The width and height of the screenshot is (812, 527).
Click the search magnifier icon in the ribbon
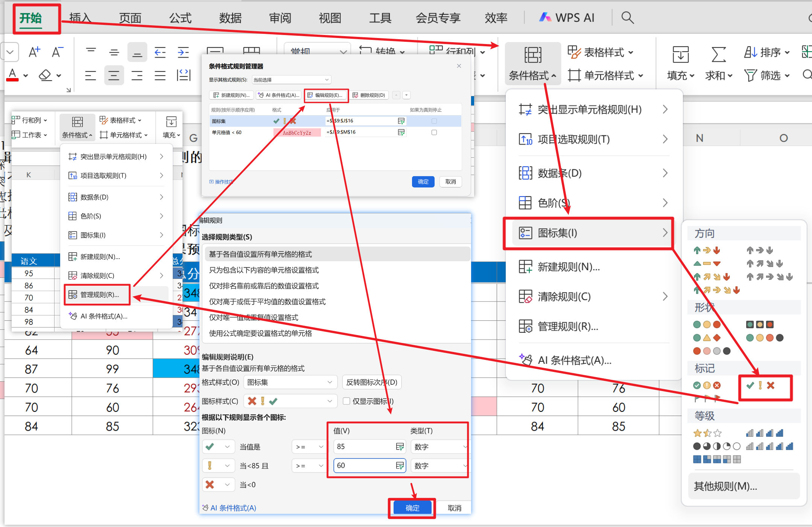click(627, 18)
